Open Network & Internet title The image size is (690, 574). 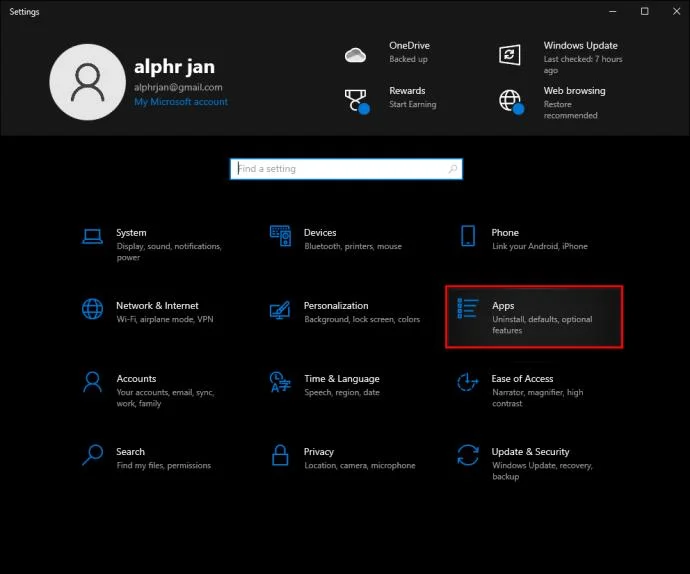tap(157, 305)
